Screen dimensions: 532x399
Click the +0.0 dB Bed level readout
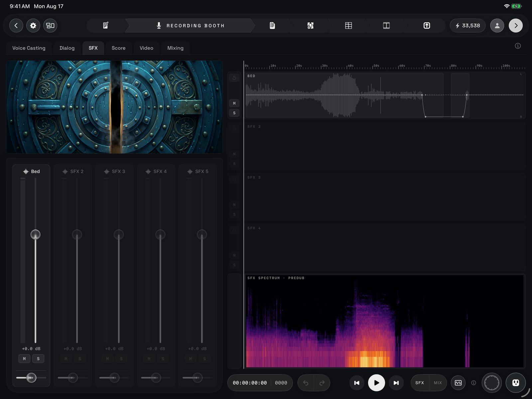click(x=31, y=349)
